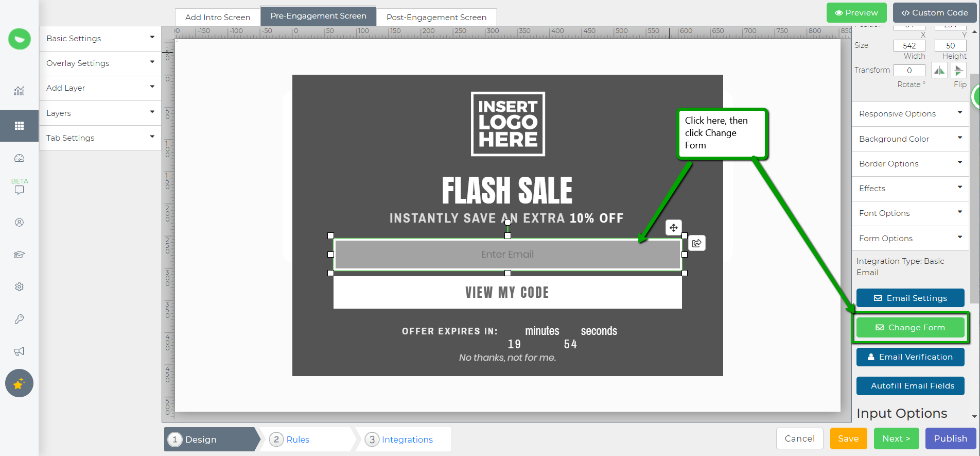The height and width of the screenshot is (456, 980).
Task: Go to the Add Intro Screen tab
Action: 217,18
